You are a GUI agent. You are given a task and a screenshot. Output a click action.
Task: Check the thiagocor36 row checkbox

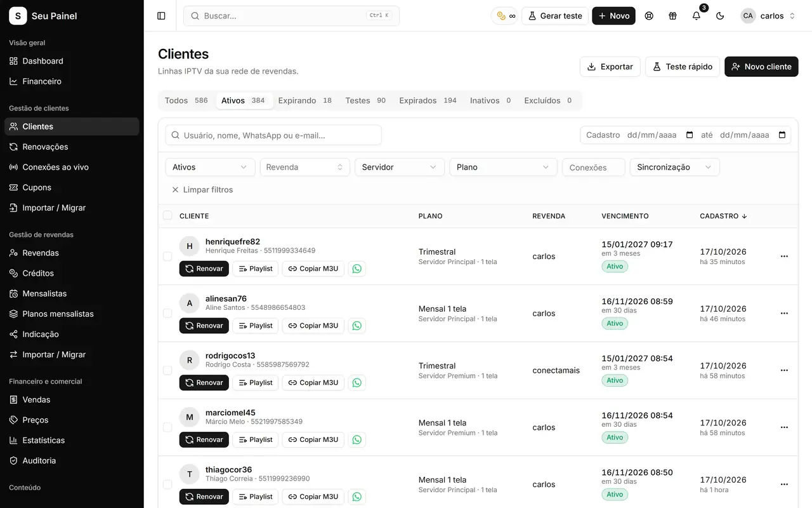tap(167, 485)
